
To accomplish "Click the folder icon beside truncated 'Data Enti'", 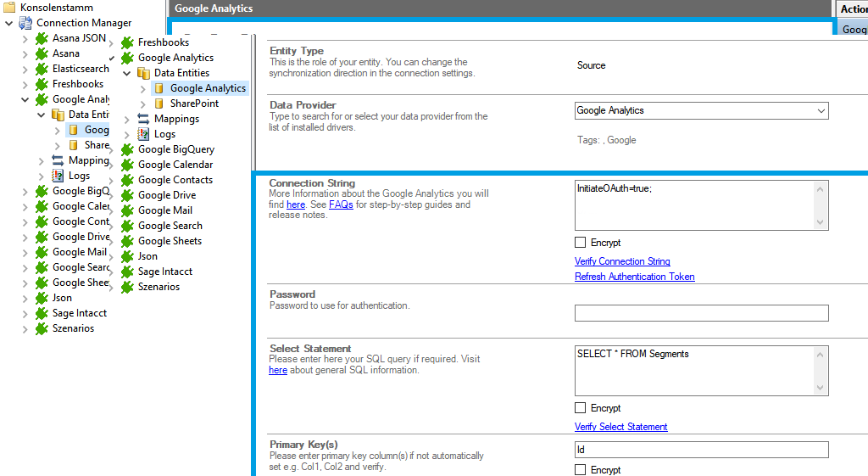I will click(x=58, y=115).
